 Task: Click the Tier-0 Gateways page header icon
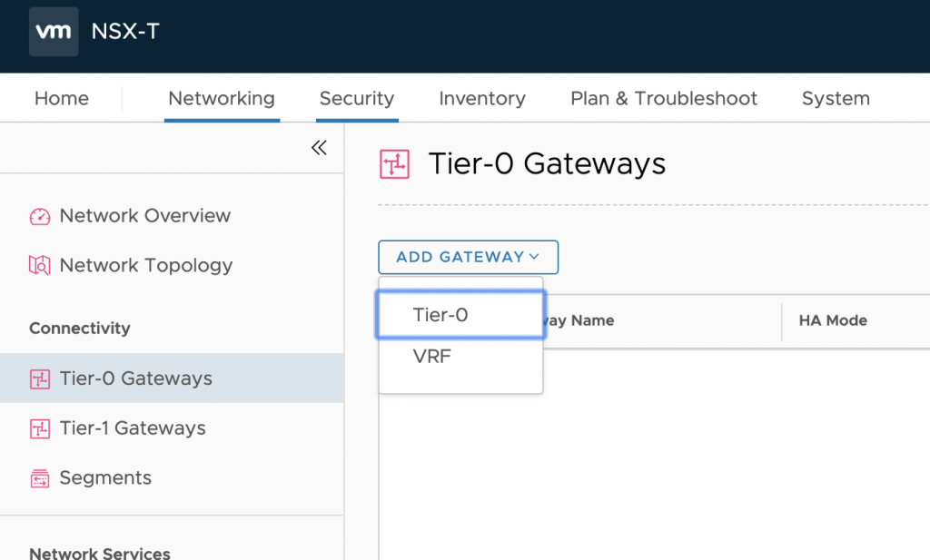tap(394, 164)
